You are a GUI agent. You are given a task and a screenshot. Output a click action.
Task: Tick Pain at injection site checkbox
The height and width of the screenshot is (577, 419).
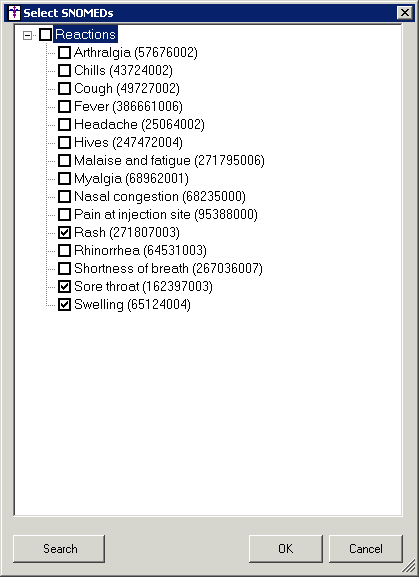64,215
